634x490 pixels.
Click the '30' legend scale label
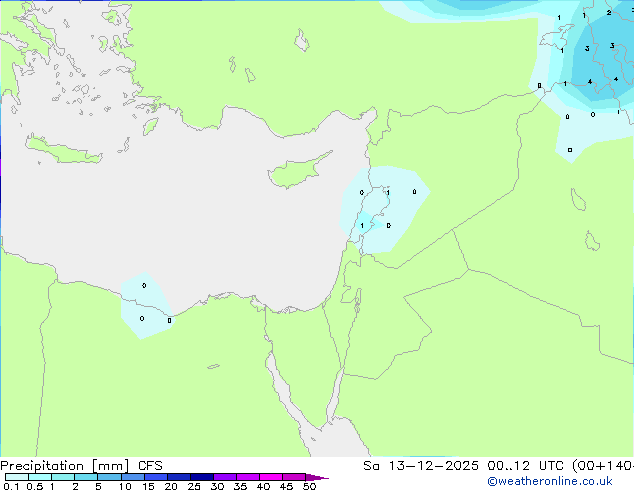[217, 486]
